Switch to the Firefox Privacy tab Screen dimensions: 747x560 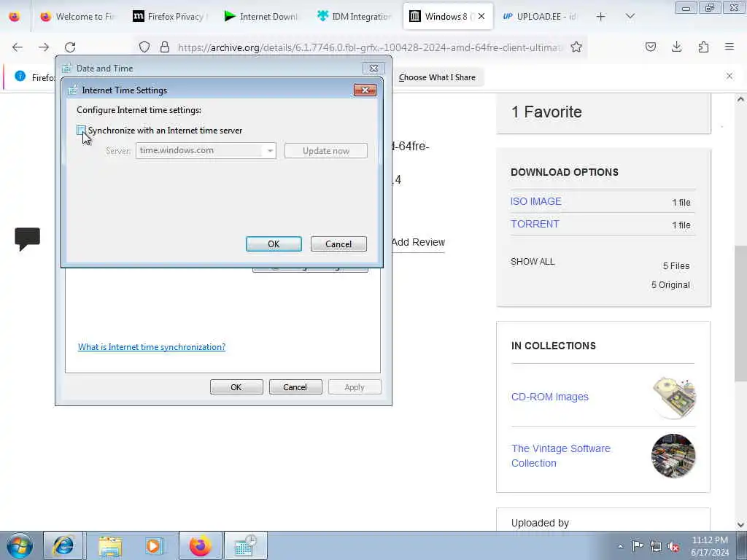(170, 17)
